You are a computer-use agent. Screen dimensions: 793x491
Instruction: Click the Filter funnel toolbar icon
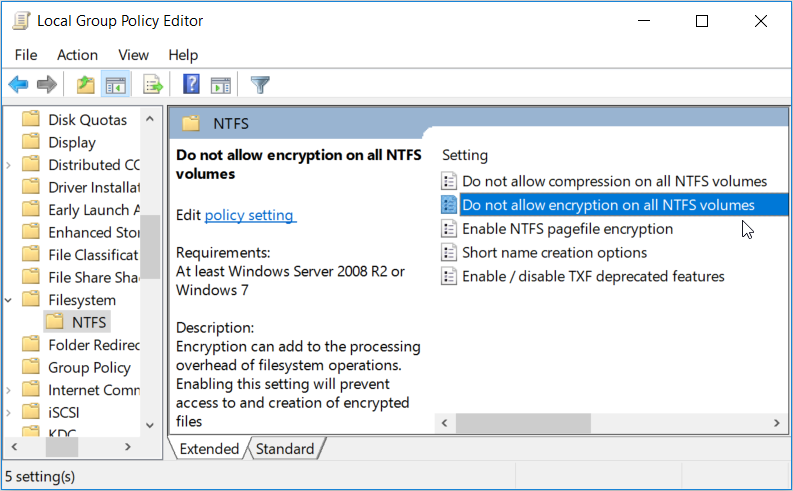click(260, 85)
